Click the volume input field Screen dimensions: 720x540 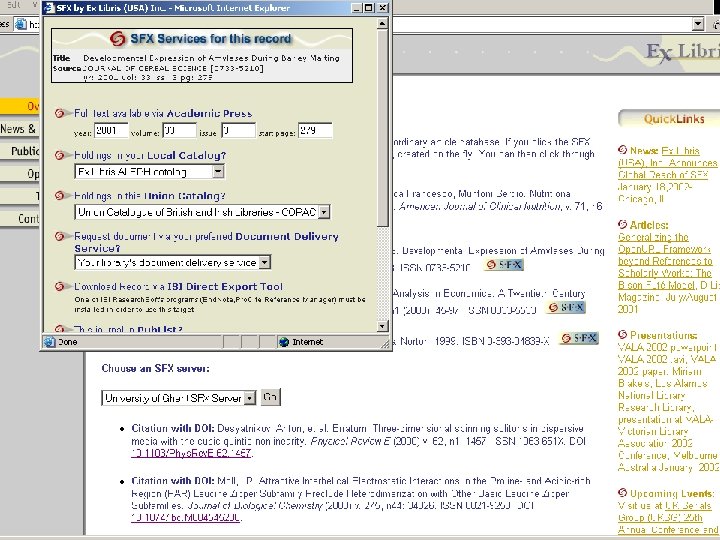coord(180,131)
